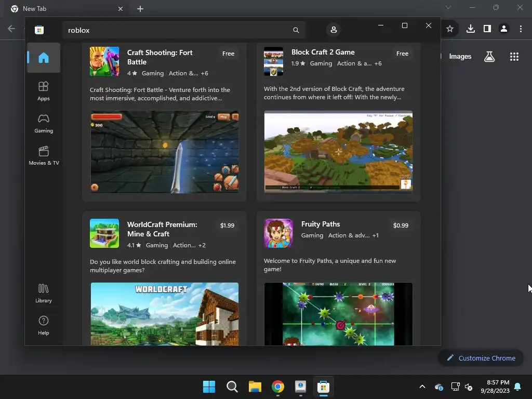Open Help in the Store sidebar

click(x=44, y=326)
